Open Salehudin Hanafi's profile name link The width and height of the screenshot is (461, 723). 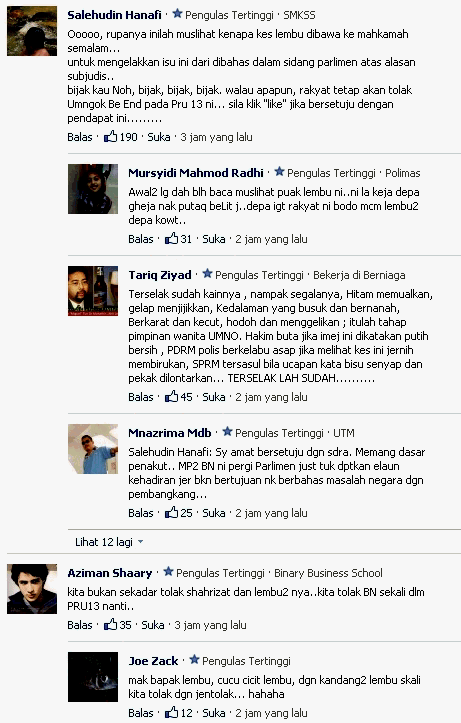pos(114,15)
